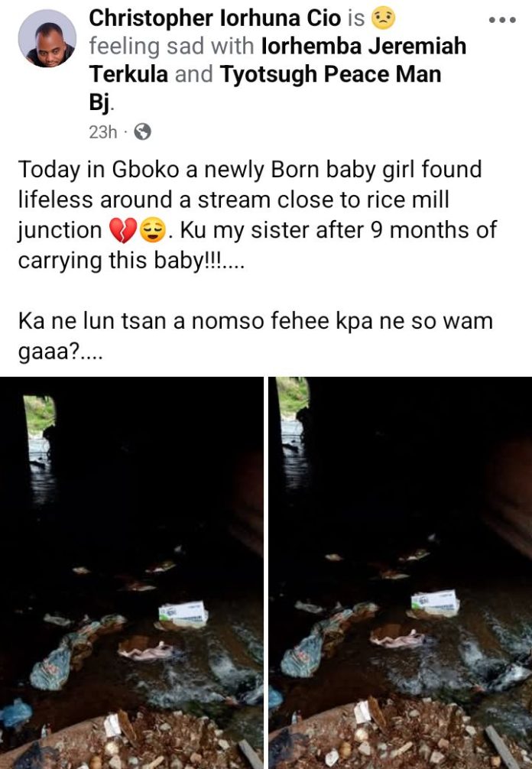The height and width of the screenshot is (769, 532).
Task: Open the right photo of the post
Action: 400,573
